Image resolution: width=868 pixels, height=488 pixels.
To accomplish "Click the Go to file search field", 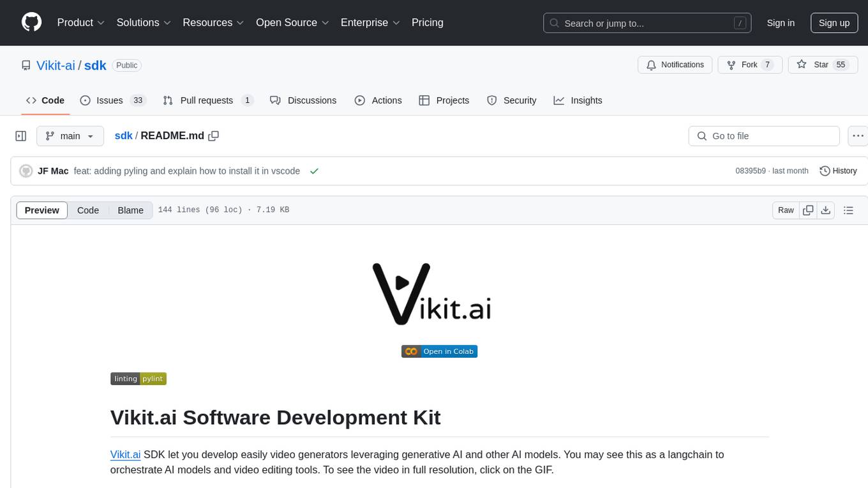I will 764,136.
